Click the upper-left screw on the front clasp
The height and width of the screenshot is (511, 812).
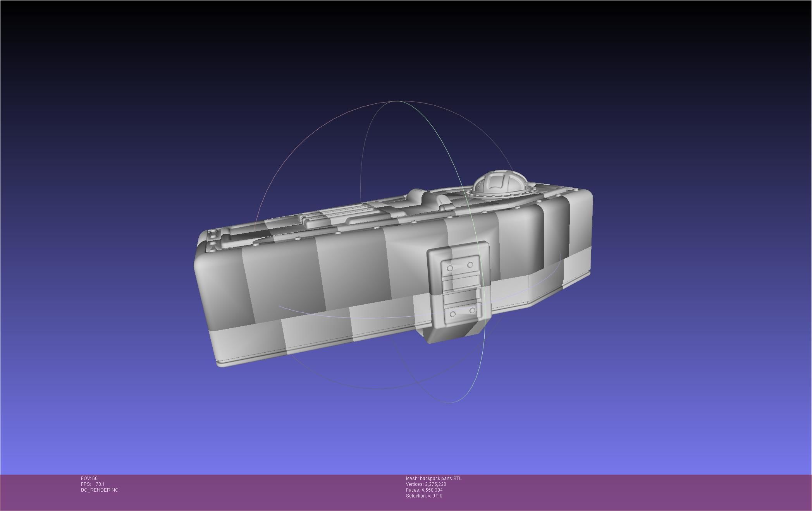coord(450,268)
